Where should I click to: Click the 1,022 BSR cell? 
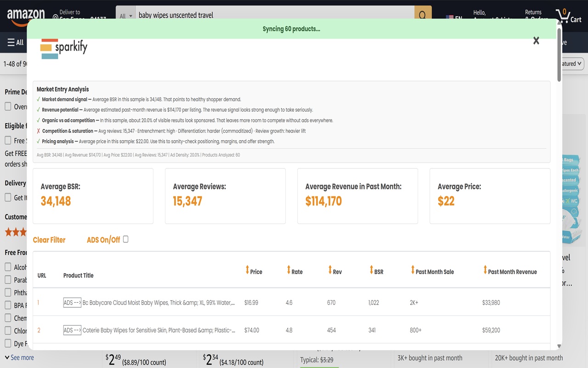[x=373, y=303]
